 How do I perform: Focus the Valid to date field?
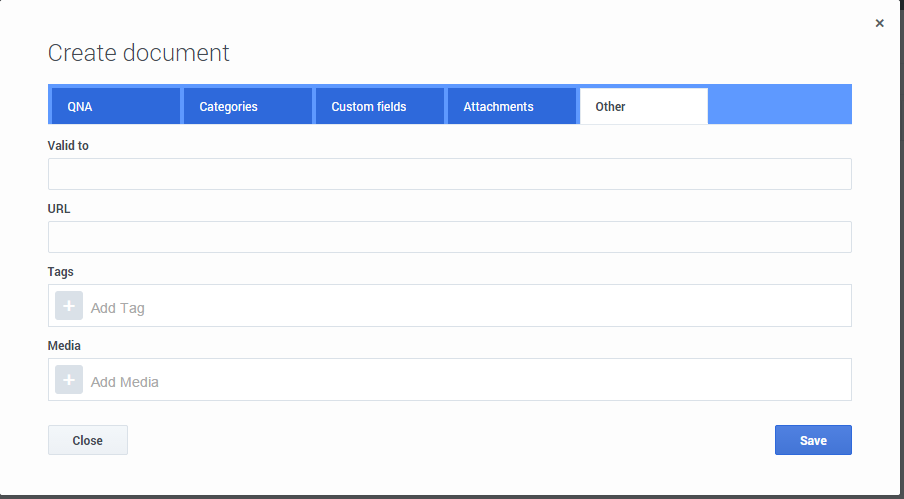[449, 174]
